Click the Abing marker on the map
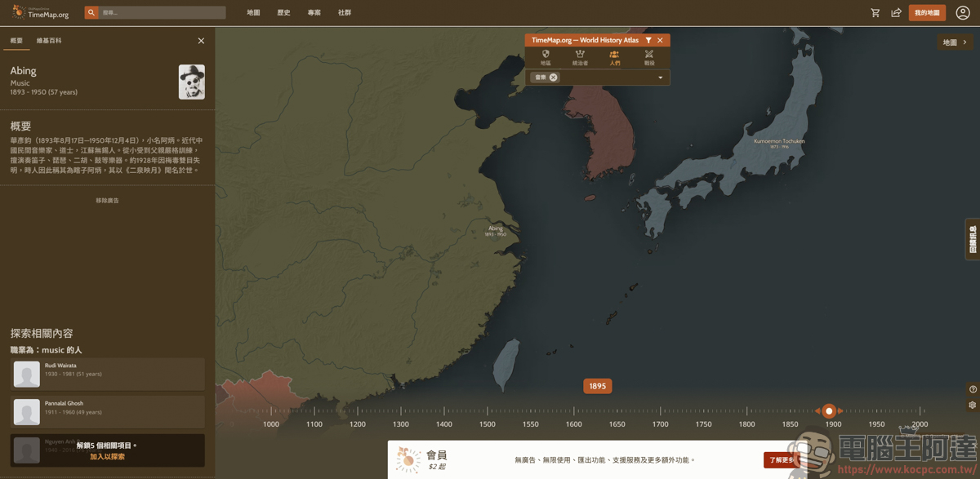Image resolution: width=980 pixels, height=479 pixels. tap(495, 231)
